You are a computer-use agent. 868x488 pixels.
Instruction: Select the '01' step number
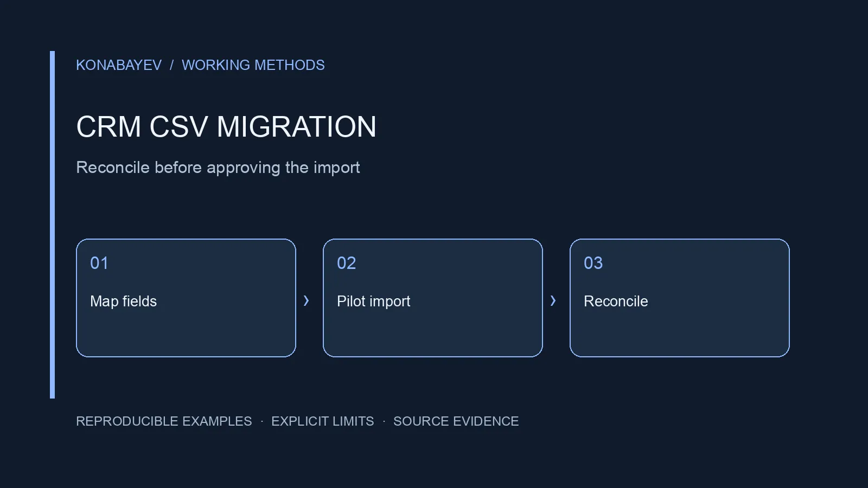[99, 263]
